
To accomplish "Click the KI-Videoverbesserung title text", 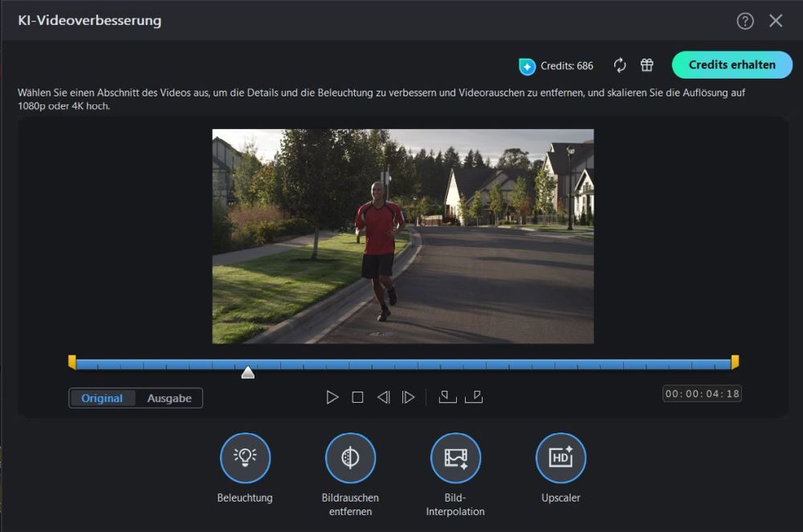I will tap(90, 21).
